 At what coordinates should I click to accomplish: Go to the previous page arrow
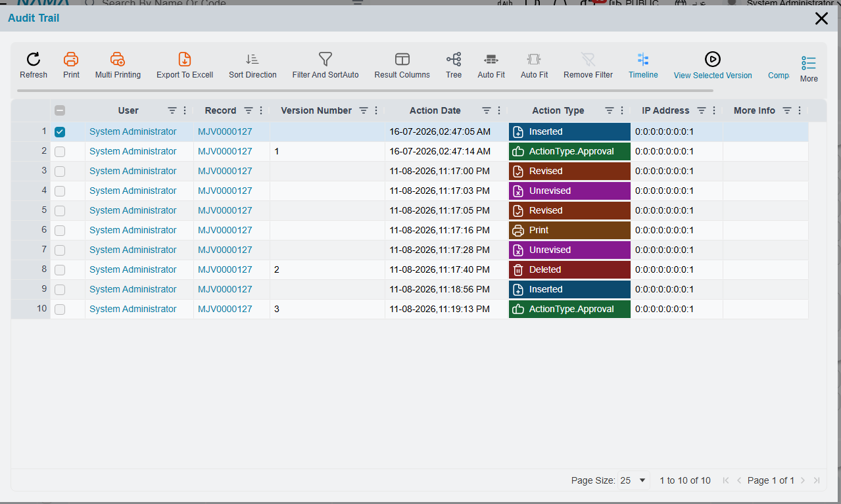739,480
